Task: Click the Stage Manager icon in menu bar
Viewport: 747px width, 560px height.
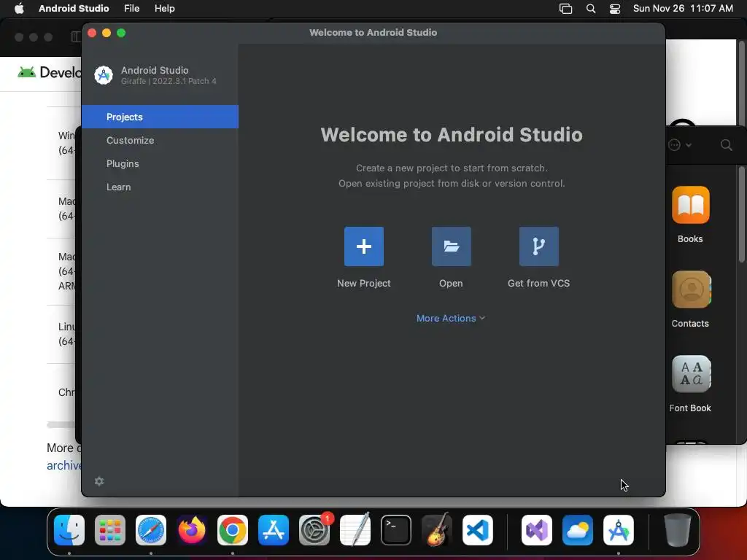Action: coord(565,9)
